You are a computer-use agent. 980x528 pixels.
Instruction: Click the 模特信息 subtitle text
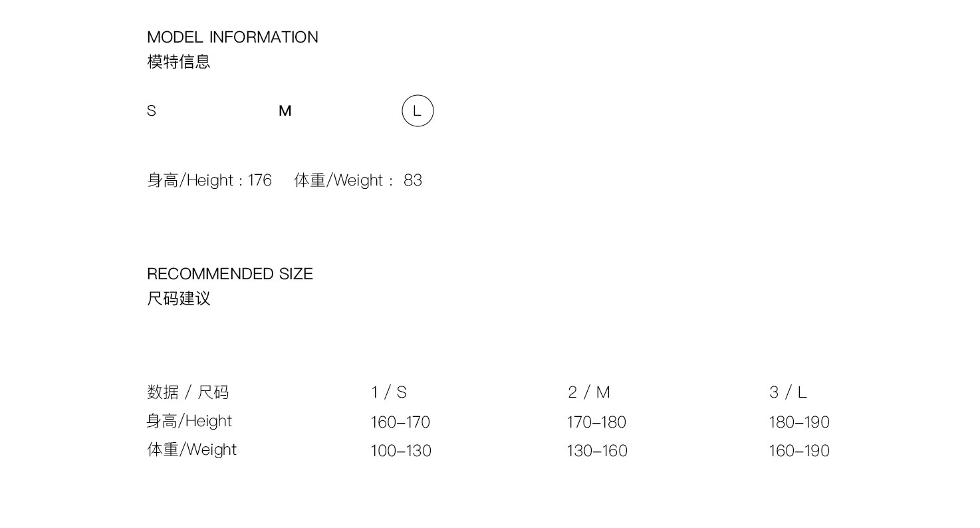pyautogui.click(x=179, y=62)
